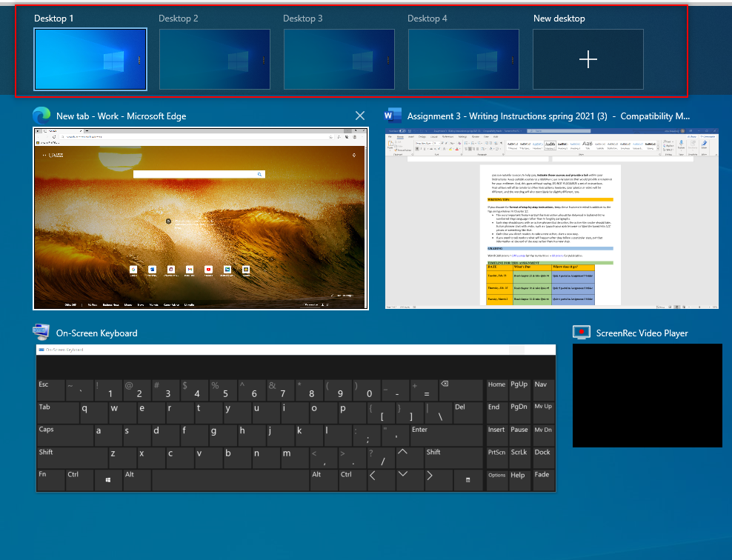Click the right Alt key on the keyboard
The width and height of the screenshot is (732, 560).
click(324, 480)
